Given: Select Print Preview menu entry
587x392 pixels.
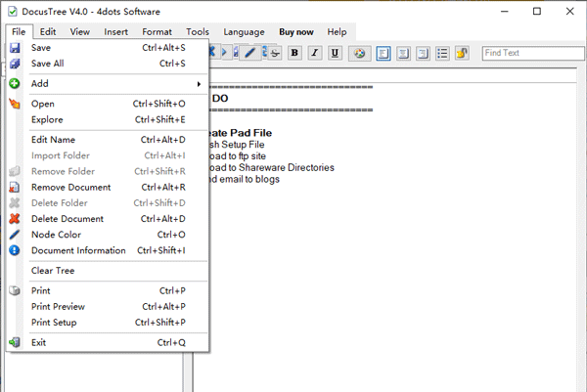Looking at the screenshot, I should pyautogui.click(x=108, y=306).
